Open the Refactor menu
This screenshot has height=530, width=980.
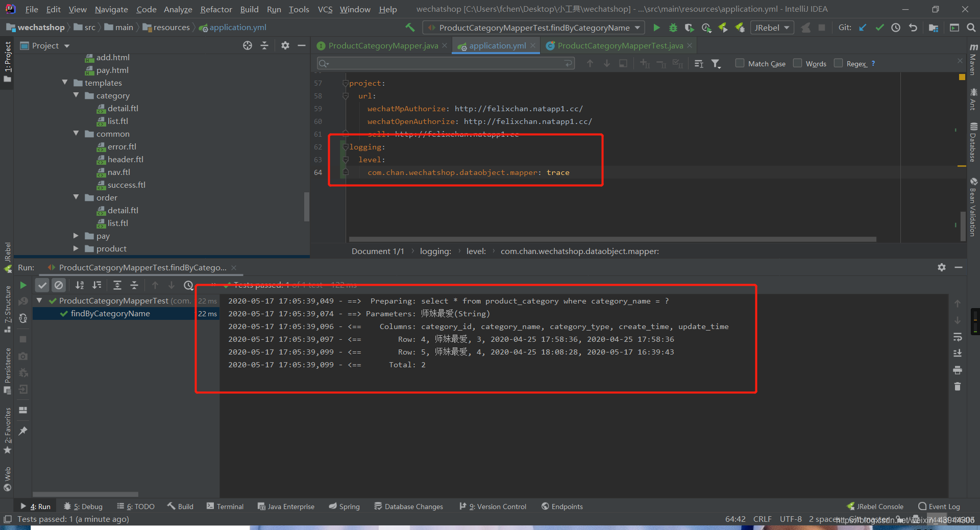(216, 9)
